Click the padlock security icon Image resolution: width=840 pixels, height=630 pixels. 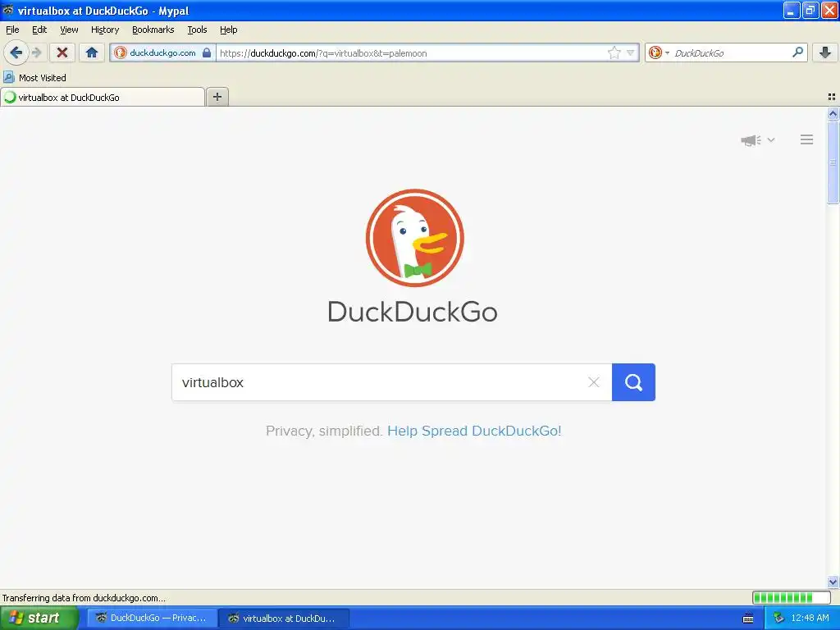pos(206,52)
